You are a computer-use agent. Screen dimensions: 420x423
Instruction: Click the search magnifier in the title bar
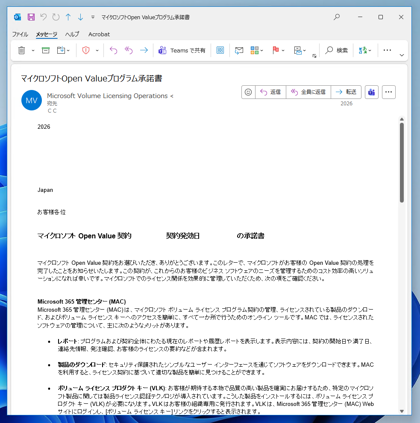[x=337, y=17]
